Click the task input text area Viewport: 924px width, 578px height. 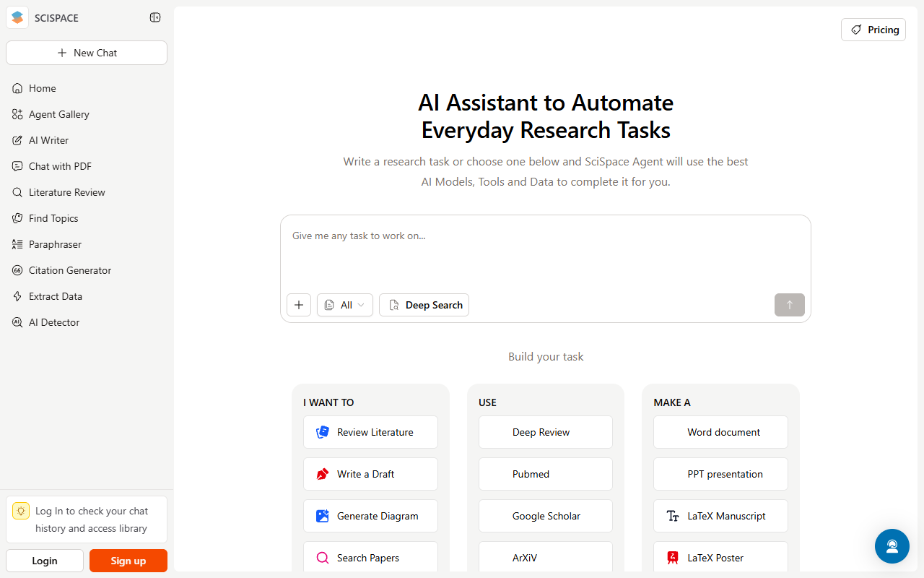[546, 253]
